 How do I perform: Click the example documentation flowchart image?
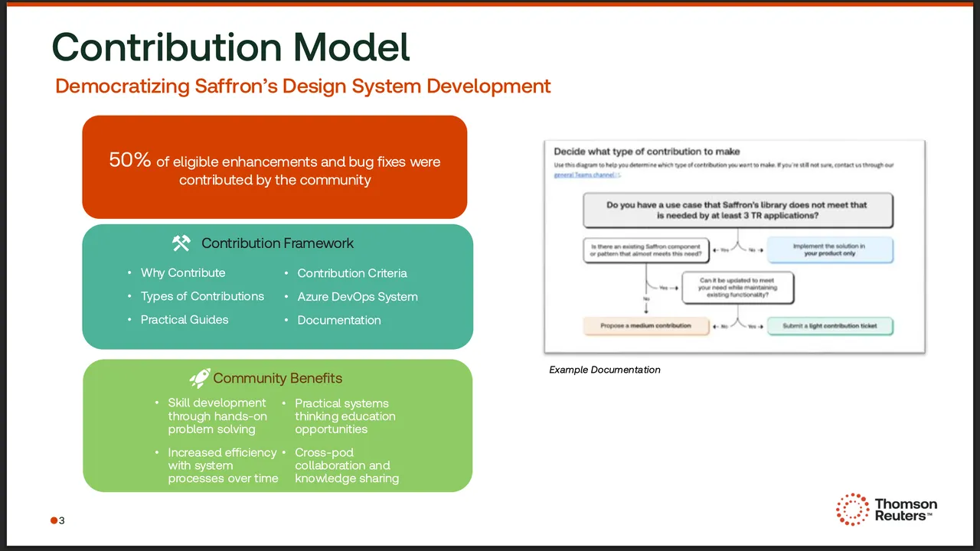[x=734, y=246]
